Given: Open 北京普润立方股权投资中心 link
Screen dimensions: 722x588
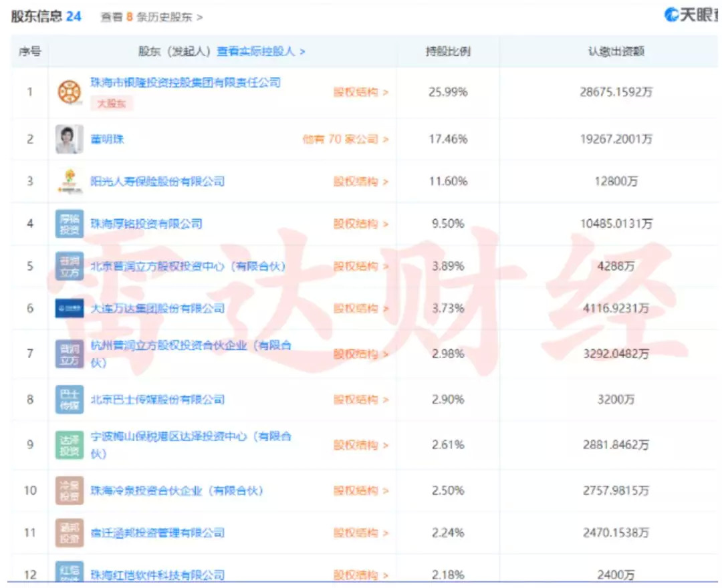Looking at the screenshot, I should [188, 266].
